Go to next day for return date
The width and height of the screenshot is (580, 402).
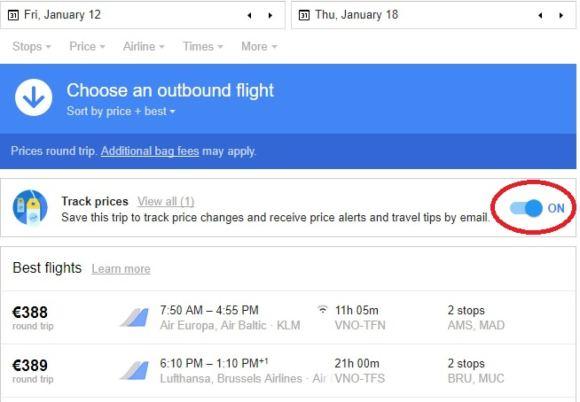coord(561,16)
